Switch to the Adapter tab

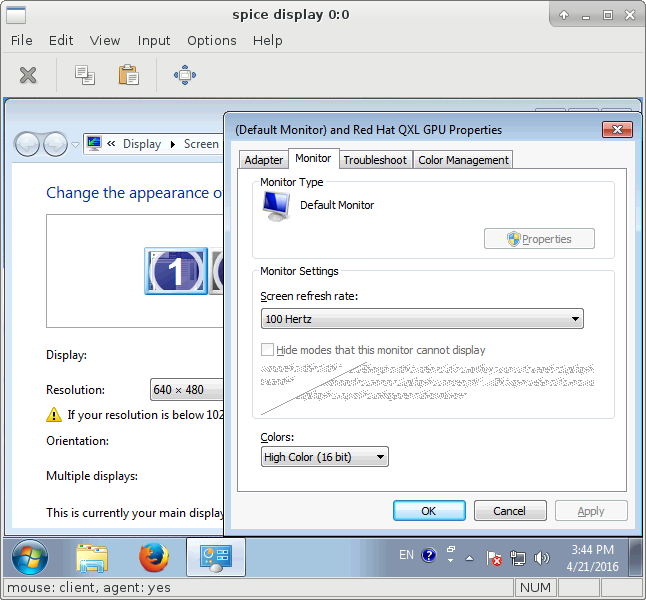264,160
